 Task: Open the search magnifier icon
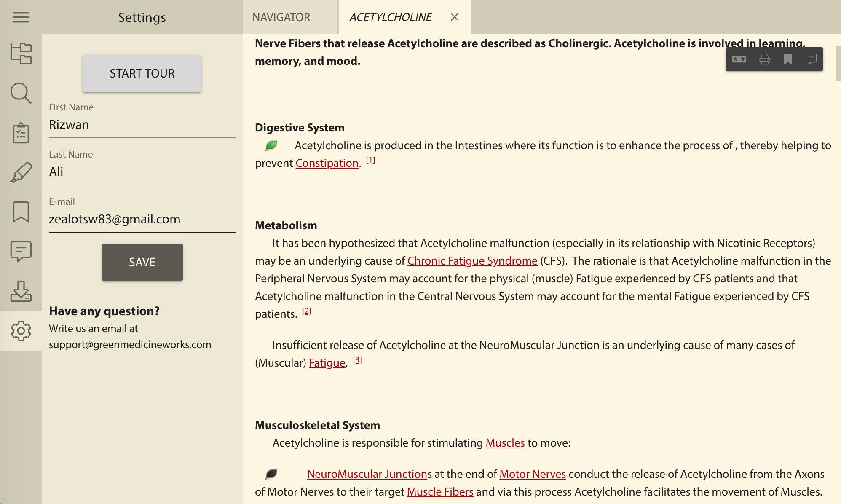21,93
